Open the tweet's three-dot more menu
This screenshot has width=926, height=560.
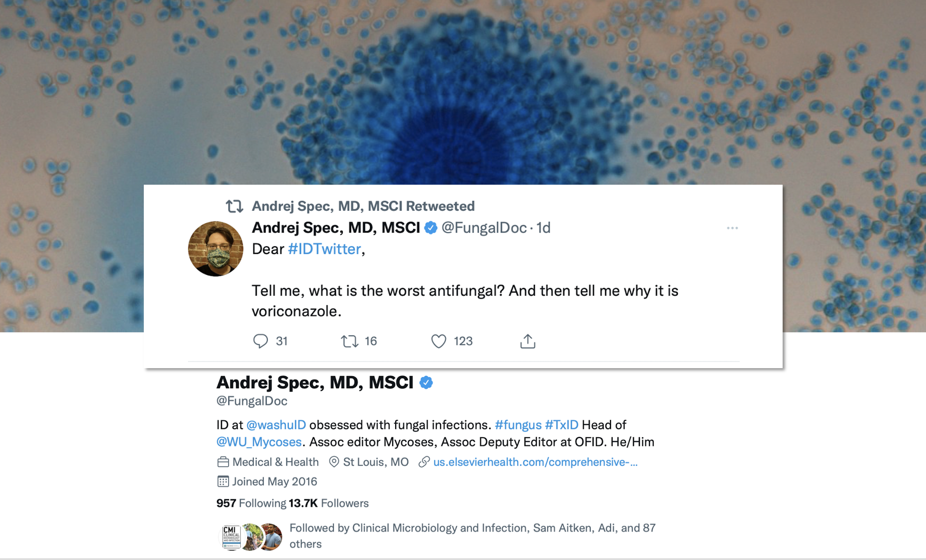[732, 228]
